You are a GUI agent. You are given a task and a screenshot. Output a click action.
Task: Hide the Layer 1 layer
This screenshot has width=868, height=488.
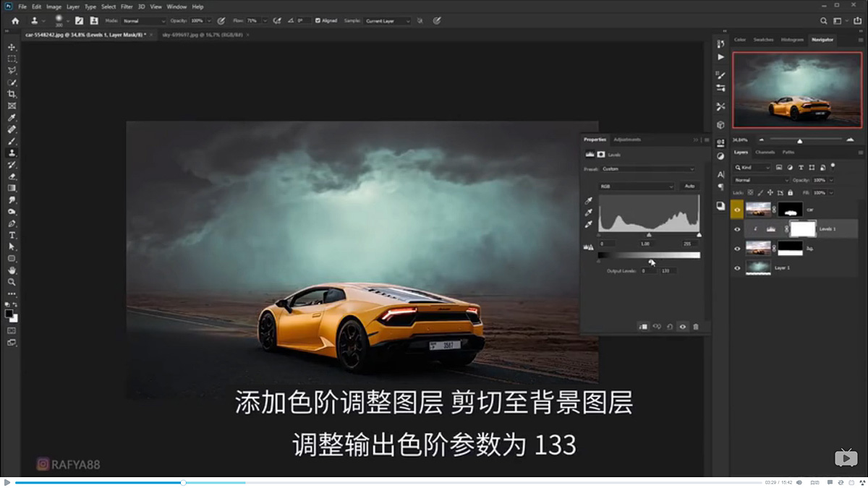click(x=737, y=267)
